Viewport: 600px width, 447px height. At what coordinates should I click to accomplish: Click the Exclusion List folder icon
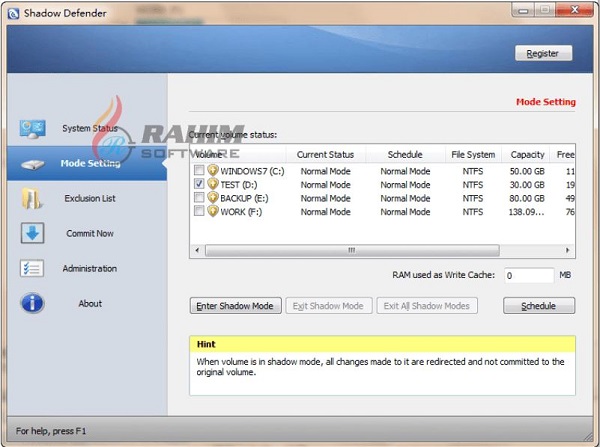(32, 198)
